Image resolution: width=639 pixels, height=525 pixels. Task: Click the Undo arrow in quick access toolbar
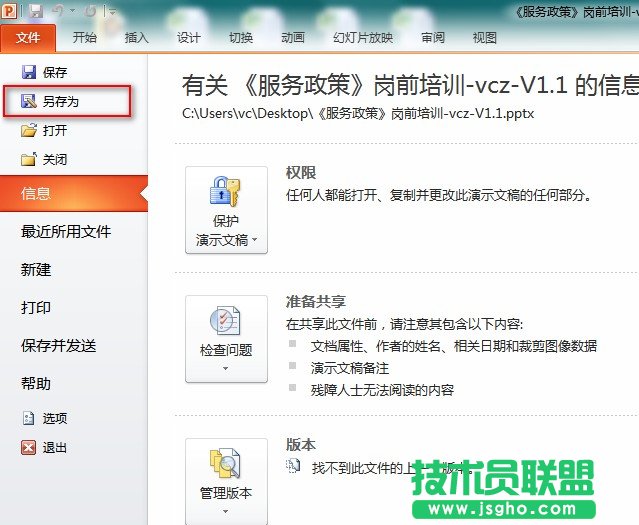[58, 11]
